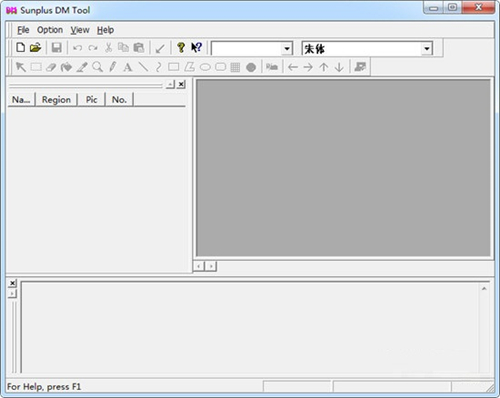This screenshot has height=398, width=500.
Task: Open a file with the folder icon
Action: (35, 48)
